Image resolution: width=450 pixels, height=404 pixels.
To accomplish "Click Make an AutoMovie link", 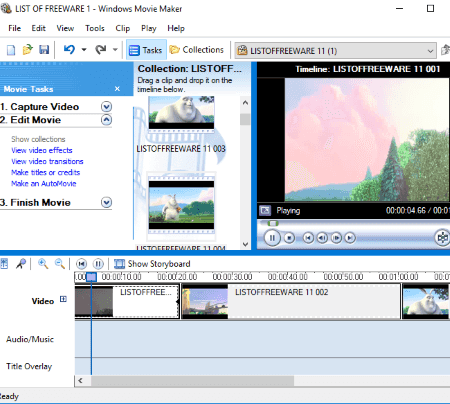I will tap(43, 183).
